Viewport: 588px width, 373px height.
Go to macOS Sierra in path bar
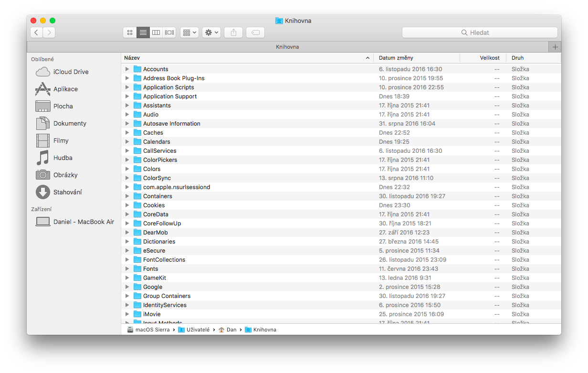tap(148, 330)
